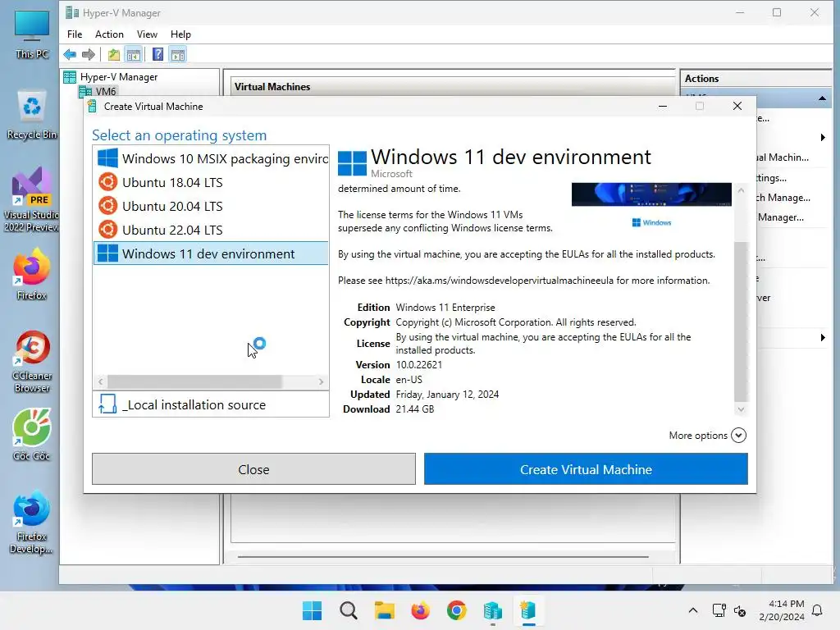Screen dimensions: 840x630
Task: Open the View menu
Action: click(x=147, y=34)
